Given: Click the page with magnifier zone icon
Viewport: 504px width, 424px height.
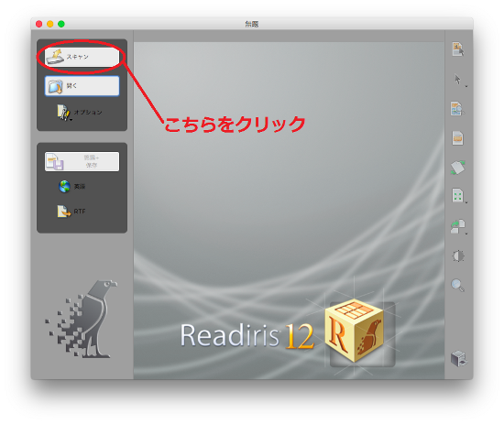Looking at the screenshot, I should click(x=457, y=109).
